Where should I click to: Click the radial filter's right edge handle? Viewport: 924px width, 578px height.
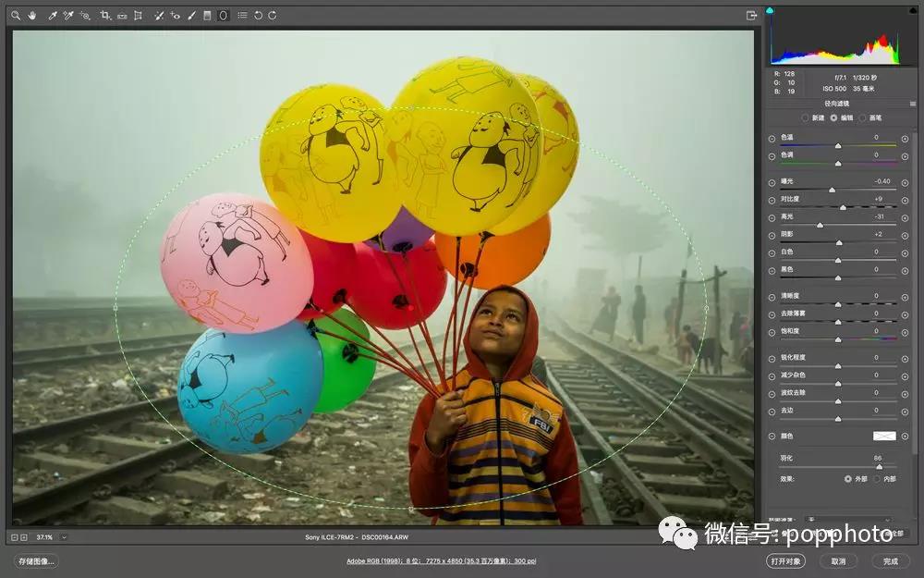point(707,307)
